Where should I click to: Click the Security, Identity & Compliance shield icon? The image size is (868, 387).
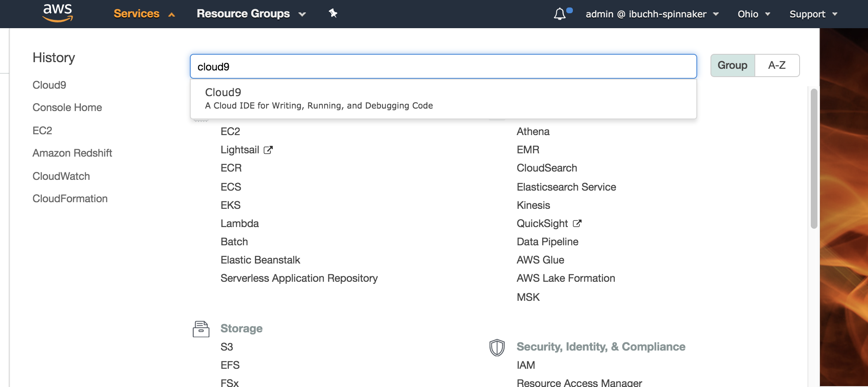(496, 348)
